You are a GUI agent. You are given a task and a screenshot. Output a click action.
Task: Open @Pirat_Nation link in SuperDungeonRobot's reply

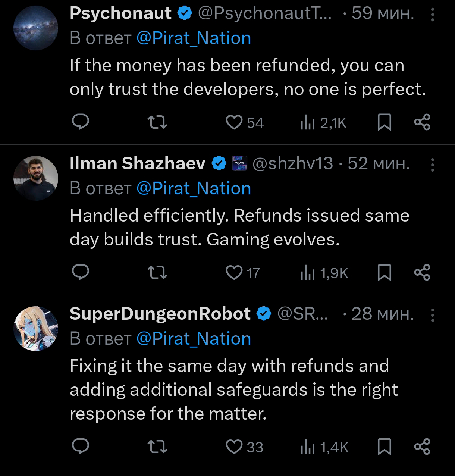click(194, 339)
